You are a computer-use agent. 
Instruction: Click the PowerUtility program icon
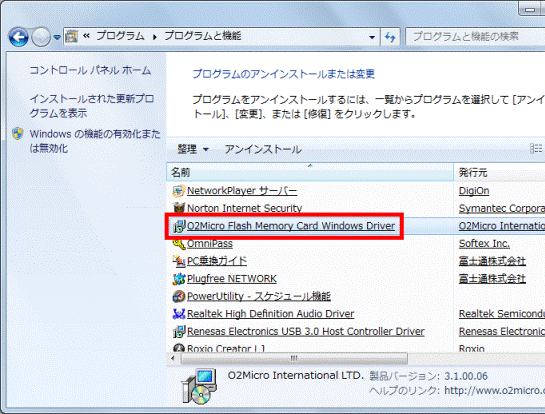(x=179, y=297)
